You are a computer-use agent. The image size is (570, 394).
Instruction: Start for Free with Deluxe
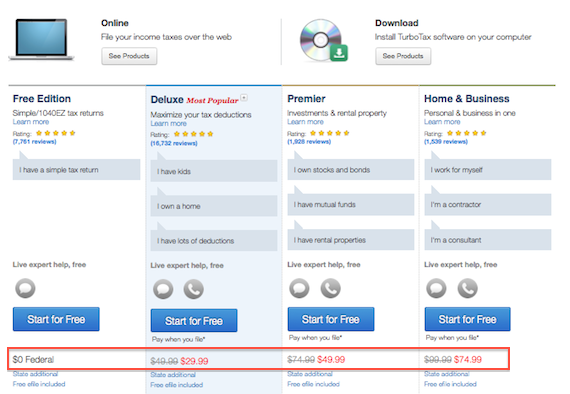click(194, 321)
